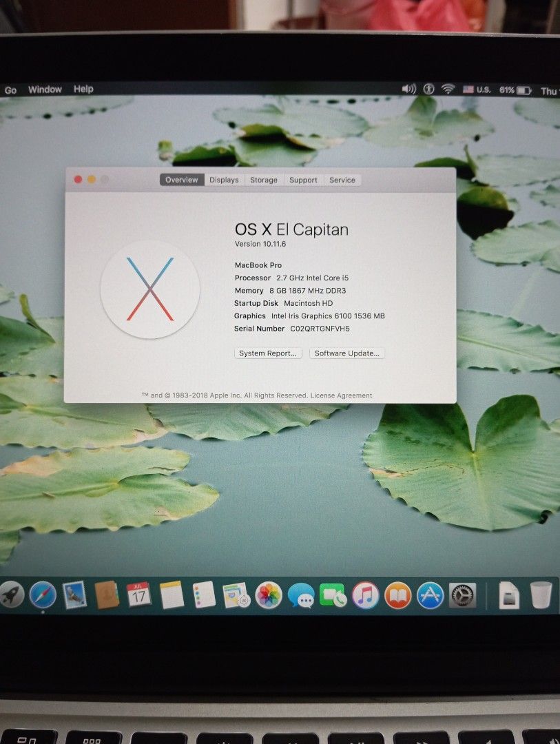Open System Preferences gear in dock
Screen dimensions: 560x744
pos(462,595)
